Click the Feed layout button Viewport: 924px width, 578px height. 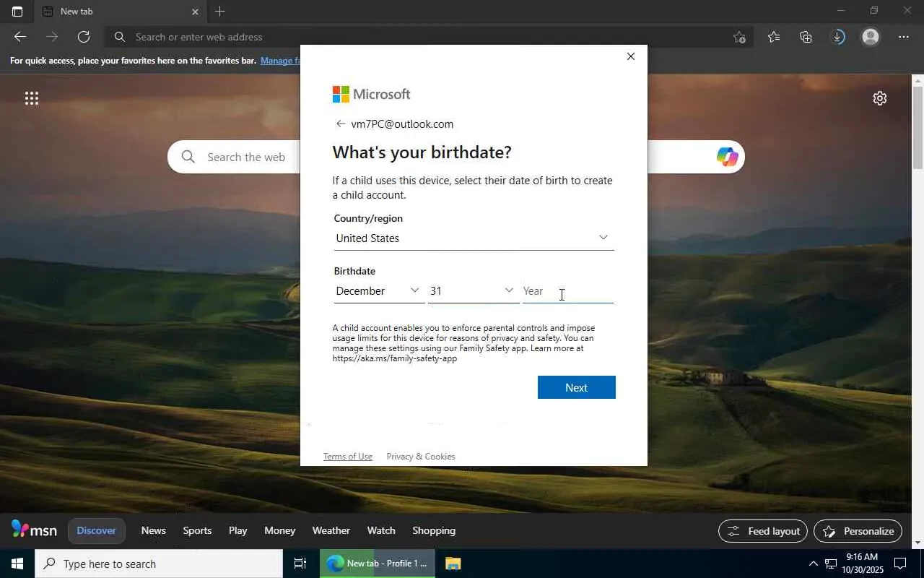point(762,531)
